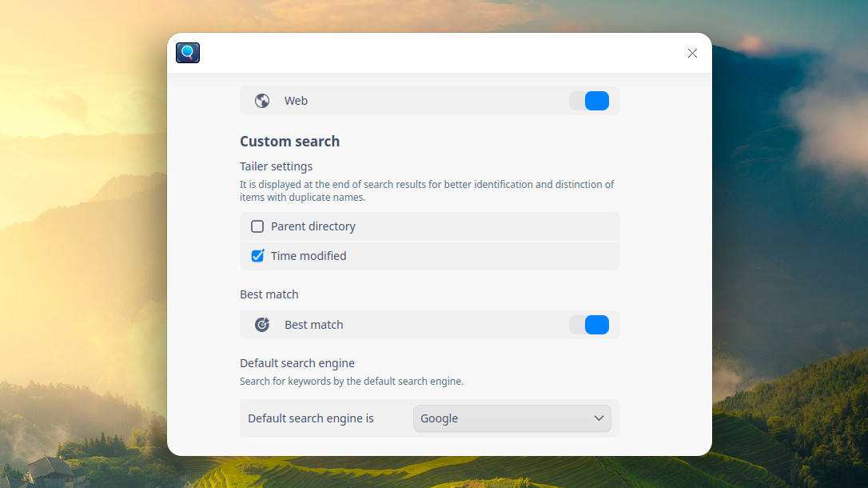Click the Time modified label text
Viewport: 868px width, 488px height.
[309, 256]
